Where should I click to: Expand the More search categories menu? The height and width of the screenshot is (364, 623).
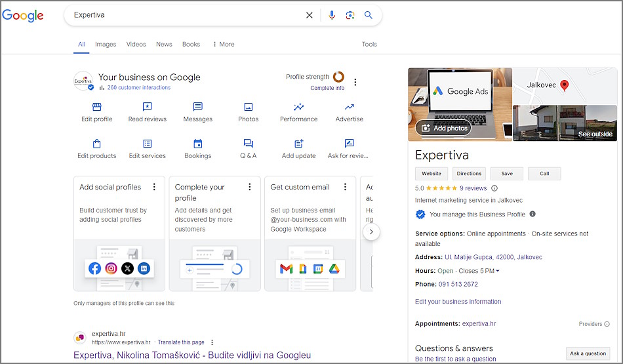coord(223,44)
